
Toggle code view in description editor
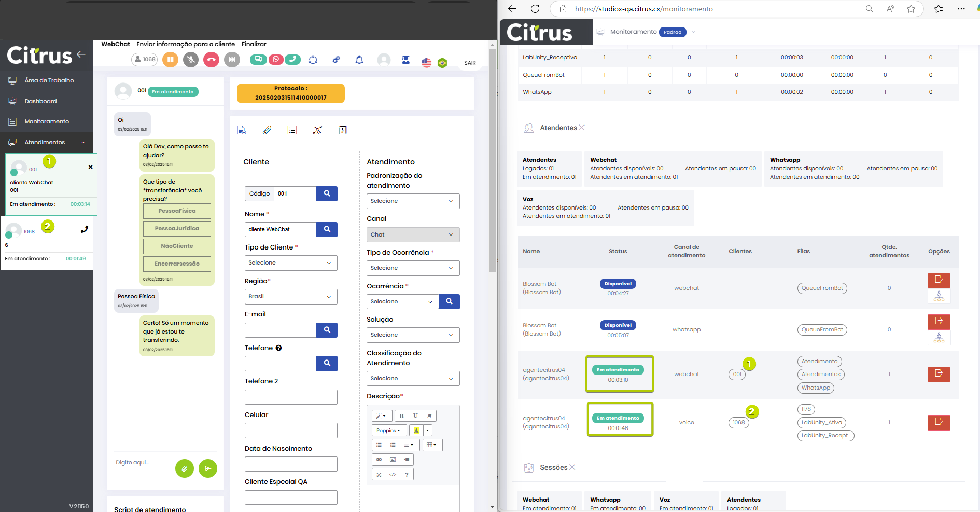(x=393, y=475)
